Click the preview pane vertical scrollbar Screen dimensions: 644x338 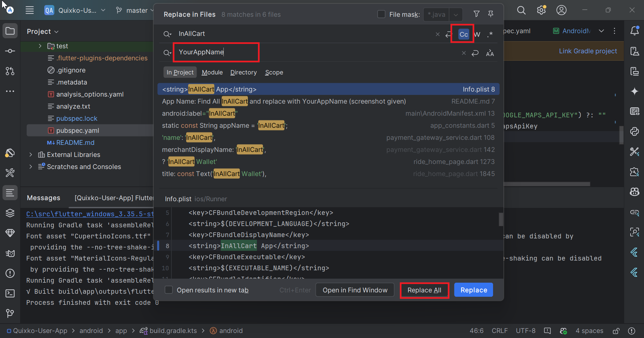tap(501, 219)
